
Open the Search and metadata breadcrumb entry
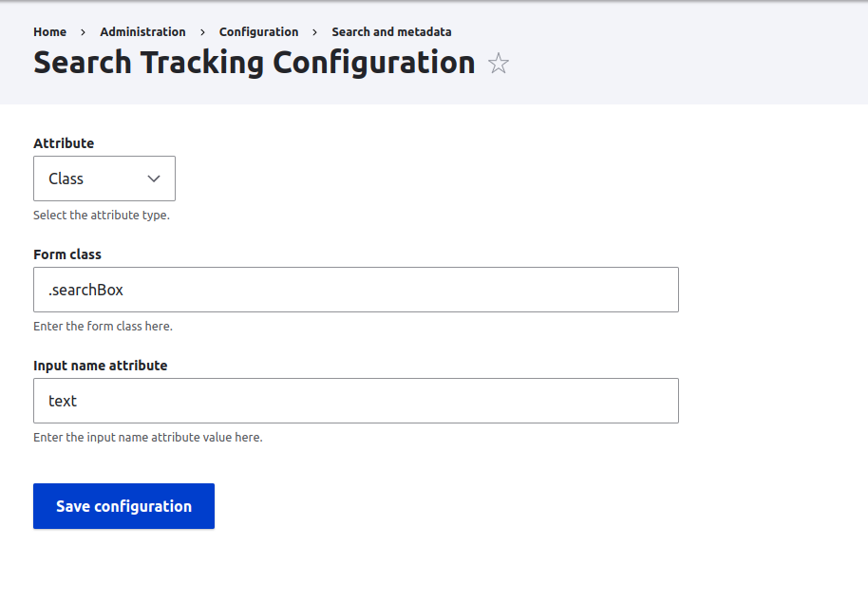pos(391,31)
